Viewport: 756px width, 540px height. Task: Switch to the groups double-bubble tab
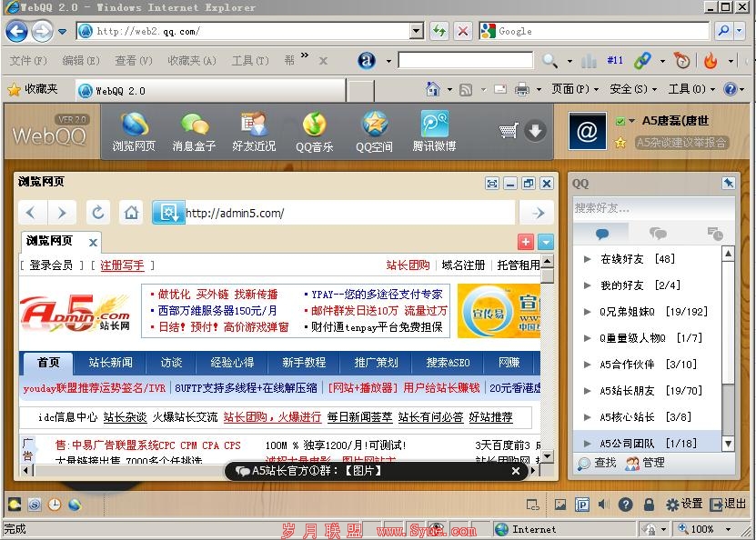click(658, 235)
